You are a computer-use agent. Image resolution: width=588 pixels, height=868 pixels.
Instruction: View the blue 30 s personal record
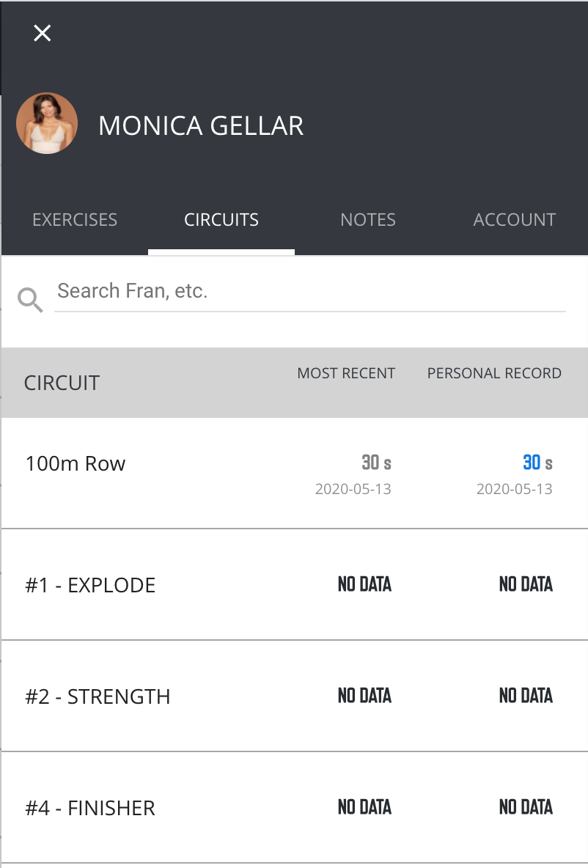(537, 463)
